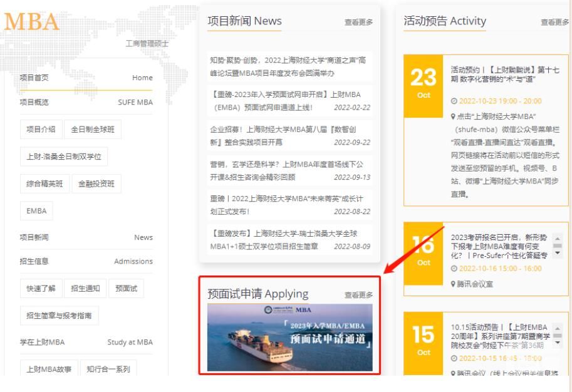Open the 知行合一系列 button
Viewport: 572px width, 392px height.
pos(108,368)
